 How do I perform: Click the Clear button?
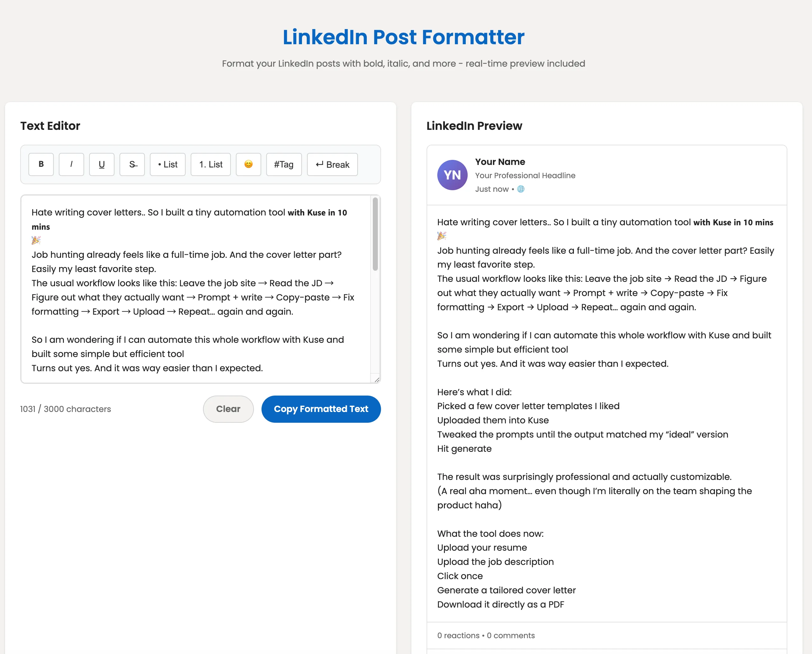point(228,409)
